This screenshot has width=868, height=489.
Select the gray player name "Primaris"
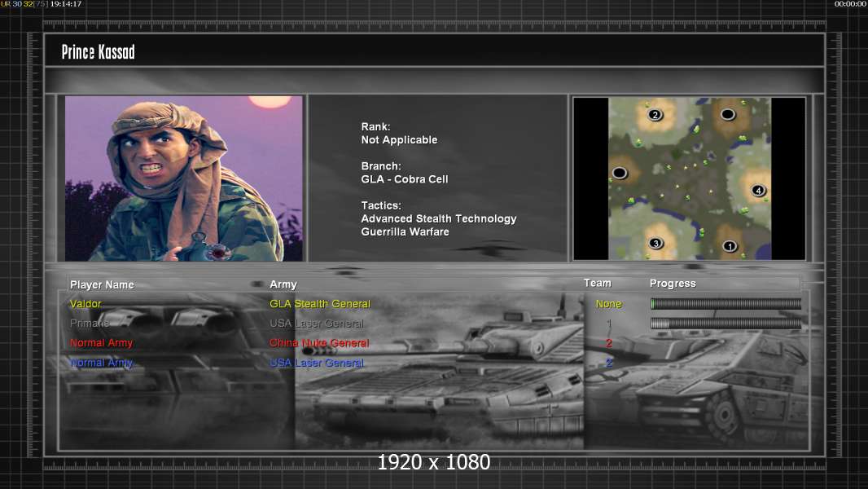click(90, 324)
